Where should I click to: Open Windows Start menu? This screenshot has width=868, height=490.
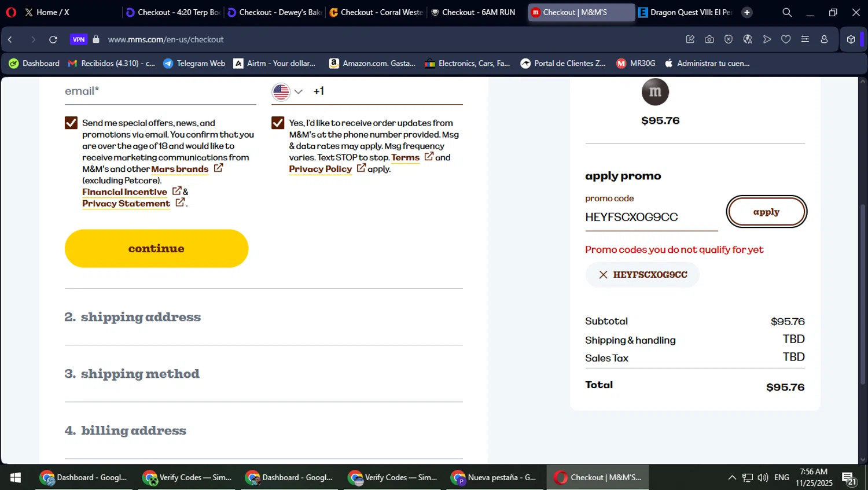click(x=16, y=477)
